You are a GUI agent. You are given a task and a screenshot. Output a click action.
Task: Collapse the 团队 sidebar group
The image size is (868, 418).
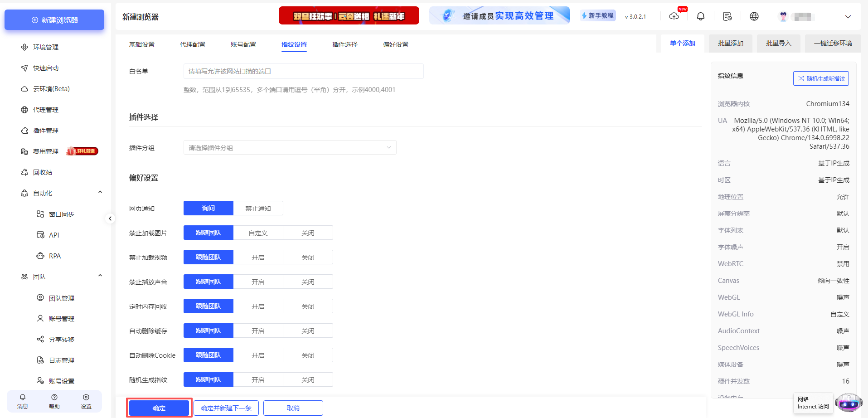point(100,275)
